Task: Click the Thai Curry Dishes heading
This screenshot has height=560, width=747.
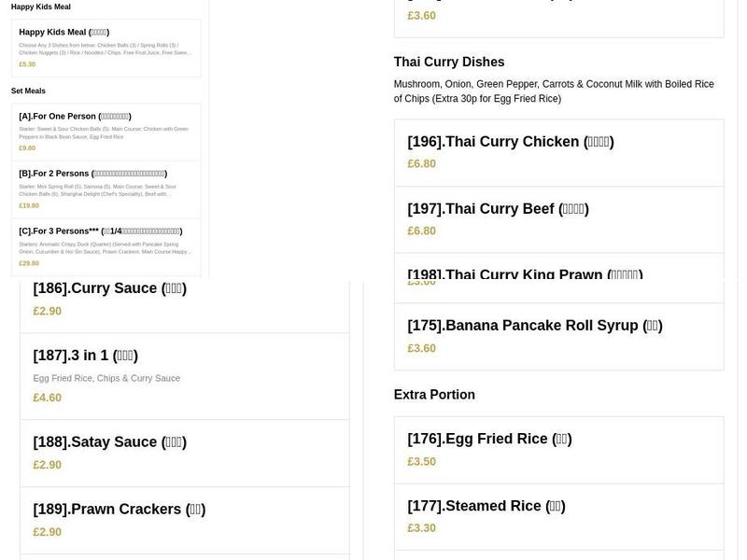Action: pyautogui.click(x=449, y=62)
